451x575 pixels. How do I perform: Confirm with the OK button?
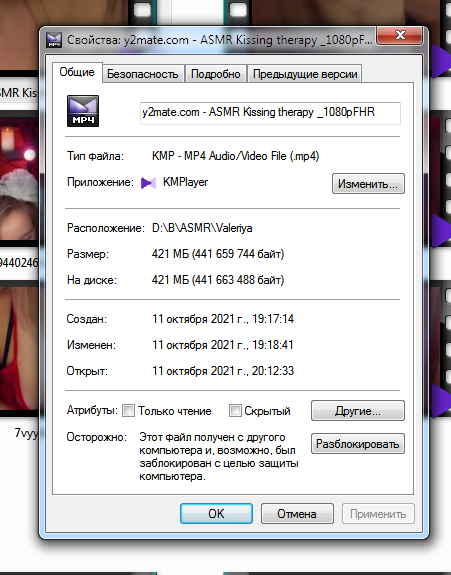216,514
